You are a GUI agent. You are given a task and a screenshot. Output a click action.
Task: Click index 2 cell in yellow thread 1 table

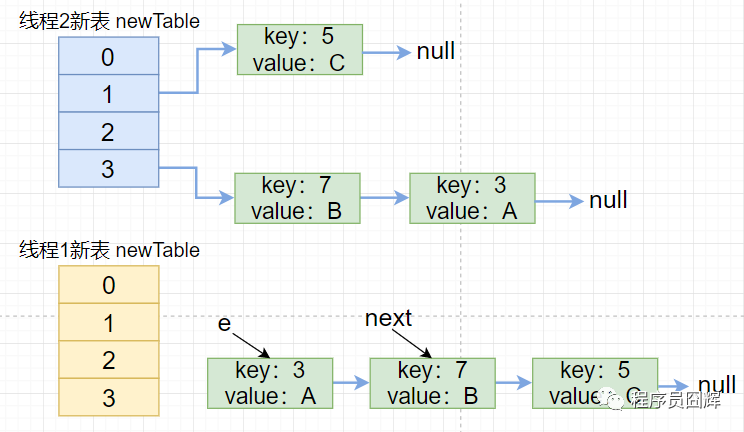tap(108, 360)
